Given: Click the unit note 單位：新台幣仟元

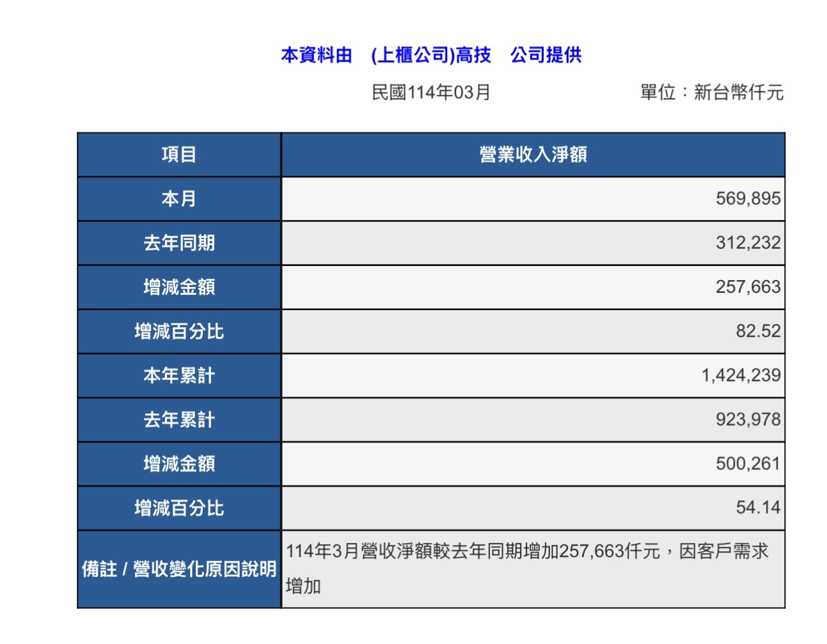Looking at the screenshot, I should 712,93.
